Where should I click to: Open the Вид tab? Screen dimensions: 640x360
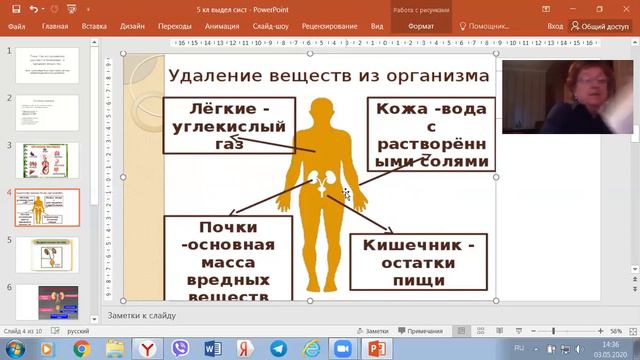click(377, 26)
